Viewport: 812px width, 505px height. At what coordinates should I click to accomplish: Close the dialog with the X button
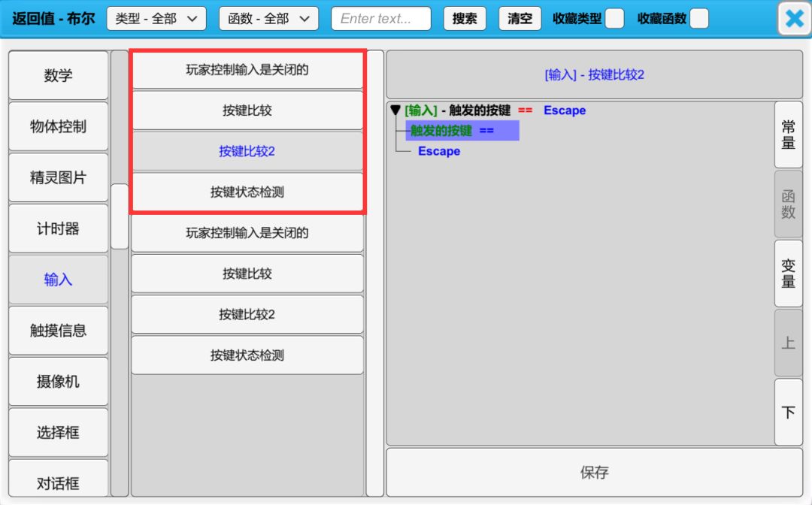(794, 19)
